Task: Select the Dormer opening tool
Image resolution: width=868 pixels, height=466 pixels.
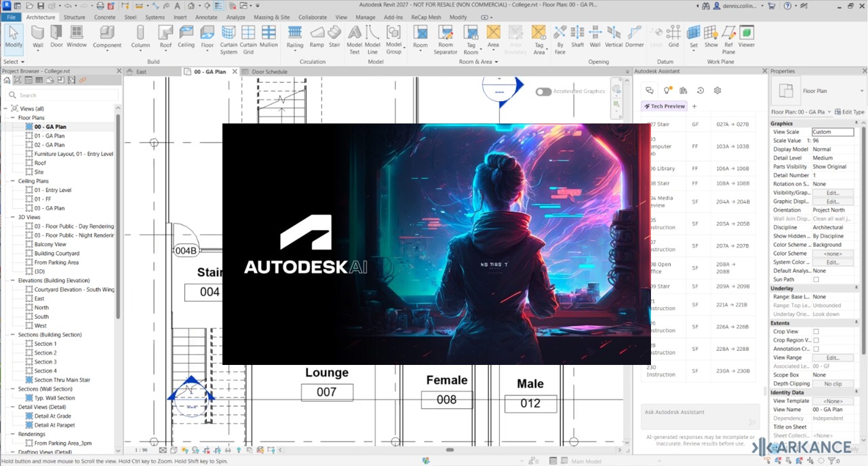Action: 634,37
